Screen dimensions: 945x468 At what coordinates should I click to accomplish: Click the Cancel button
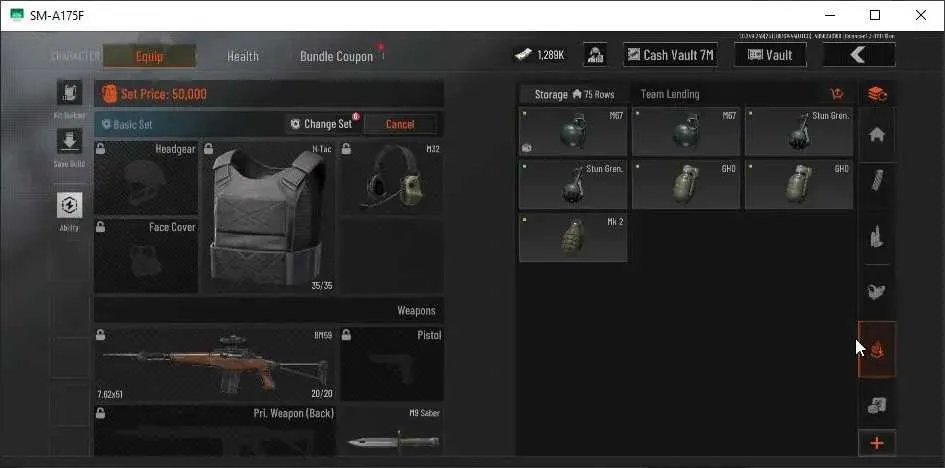400,124
